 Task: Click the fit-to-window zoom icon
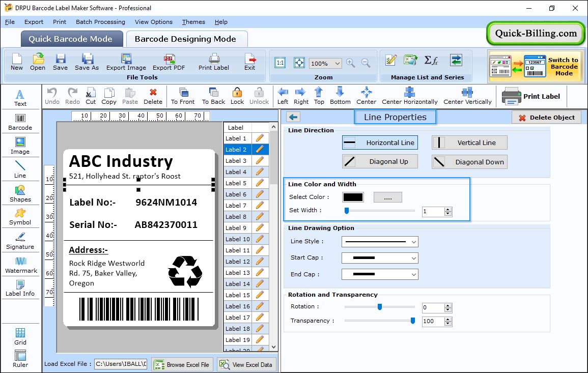[299, 63]
